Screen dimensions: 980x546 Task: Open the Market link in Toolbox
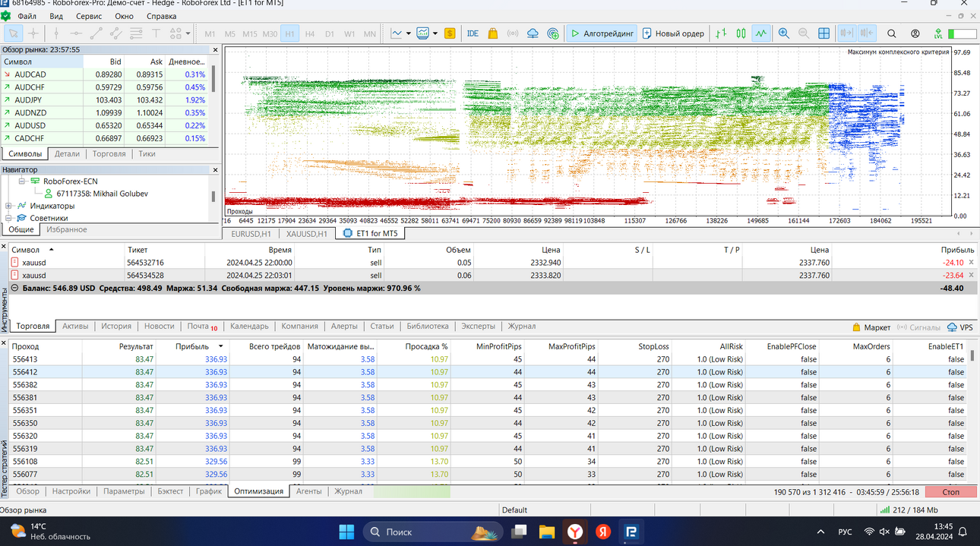871,327
